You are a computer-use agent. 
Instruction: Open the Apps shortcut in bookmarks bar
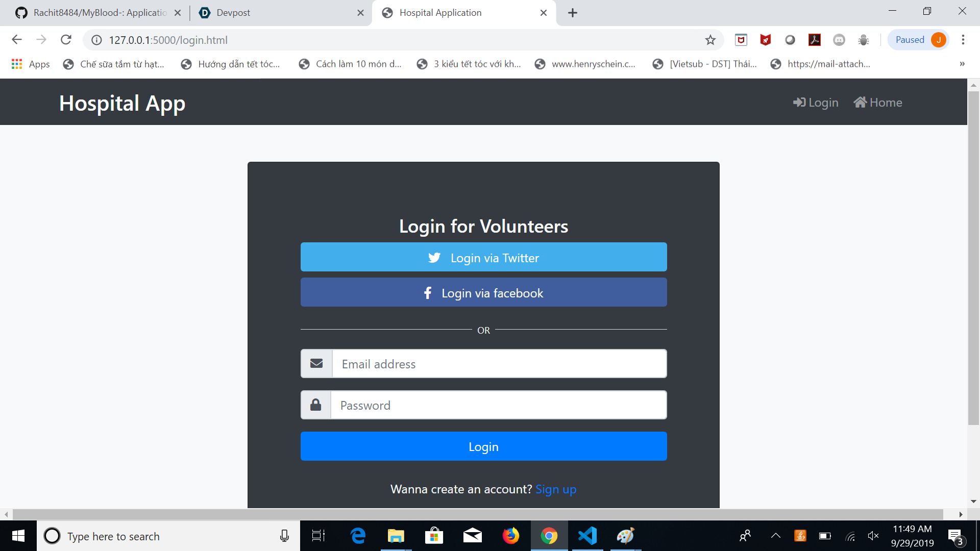(31, 64)
